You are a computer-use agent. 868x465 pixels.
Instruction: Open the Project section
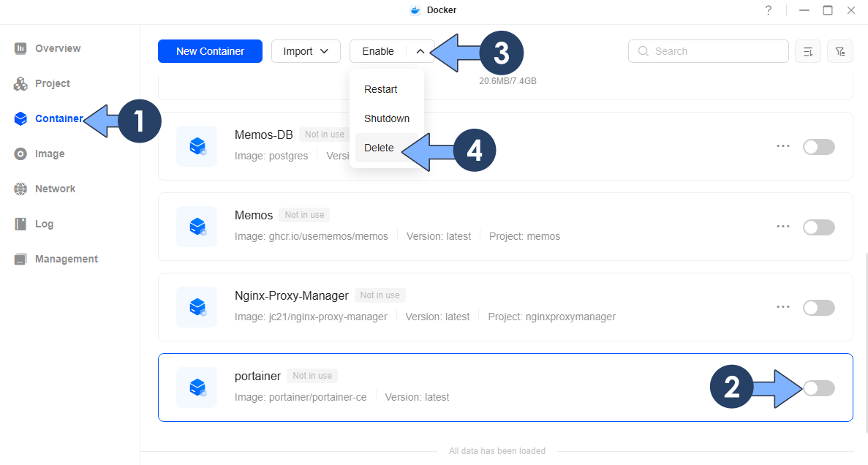click(42, 83)
